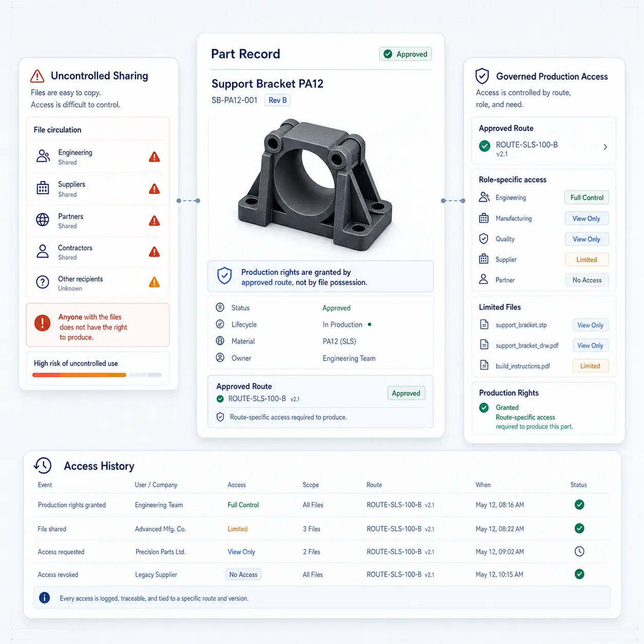Image resolution: width=644 pixels, height=644 pixels.
Task: Click the build_instructions.pdf file icon
Action: 484,365
